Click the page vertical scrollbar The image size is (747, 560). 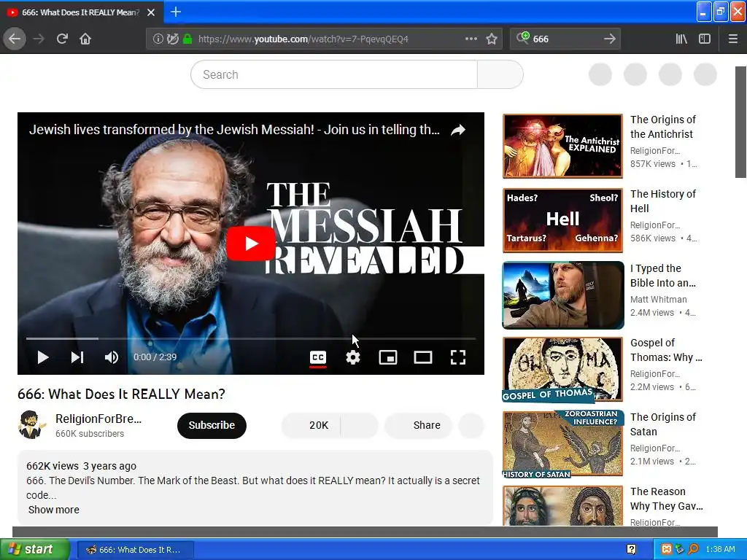740,122
